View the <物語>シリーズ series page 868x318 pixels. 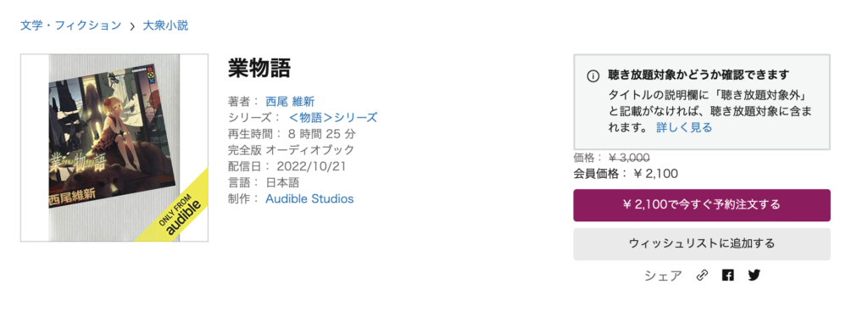(x=332, y=118)
